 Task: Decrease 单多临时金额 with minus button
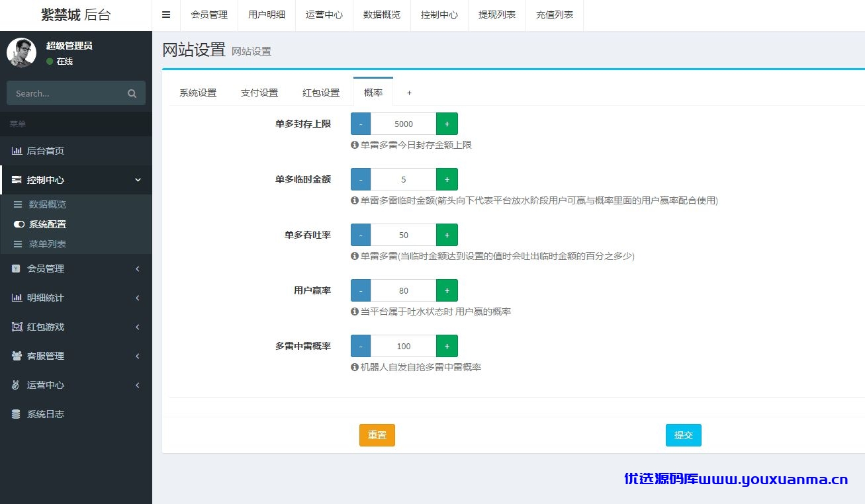tap(361, 179)
